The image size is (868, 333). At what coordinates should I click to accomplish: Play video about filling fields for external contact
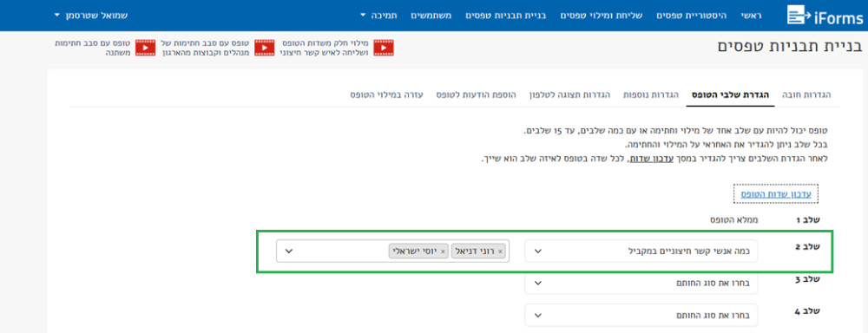(383, 48)
